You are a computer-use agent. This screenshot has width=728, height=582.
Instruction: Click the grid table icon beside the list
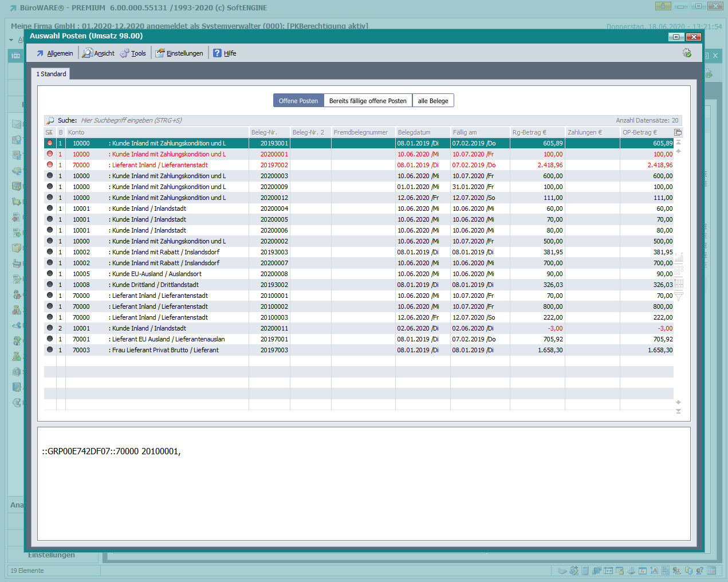679,284
